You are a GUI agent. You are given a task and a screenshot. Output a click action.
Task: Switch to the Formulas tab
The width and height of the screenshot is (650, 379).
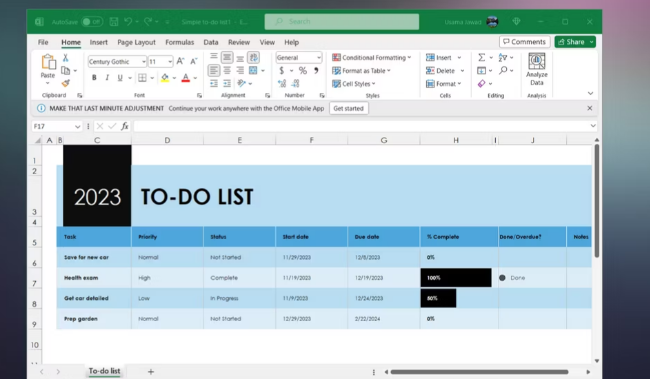tap(179, 42)
